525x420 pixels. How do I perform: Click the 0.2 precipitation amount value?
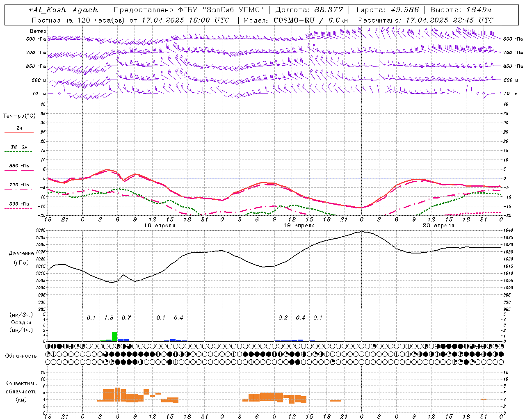(283, 318)
